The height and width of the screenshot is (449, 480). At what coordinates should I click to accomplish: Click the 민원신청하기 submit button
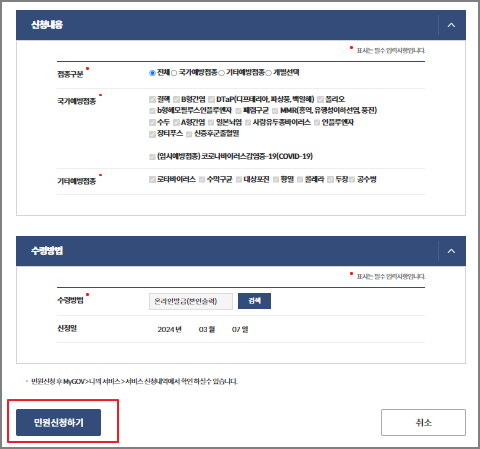(58, 422)
